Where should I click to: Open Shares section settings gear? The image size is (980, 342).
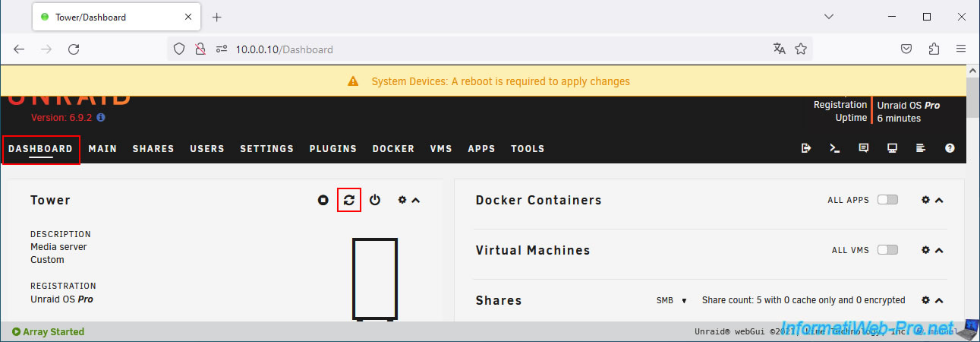point(925,300)
